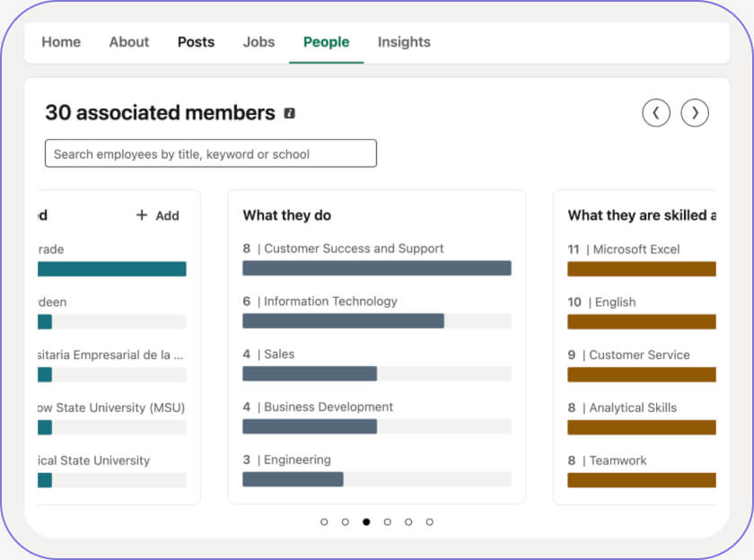
Task: Go to second carousel page dot
Action: [346, 522]
